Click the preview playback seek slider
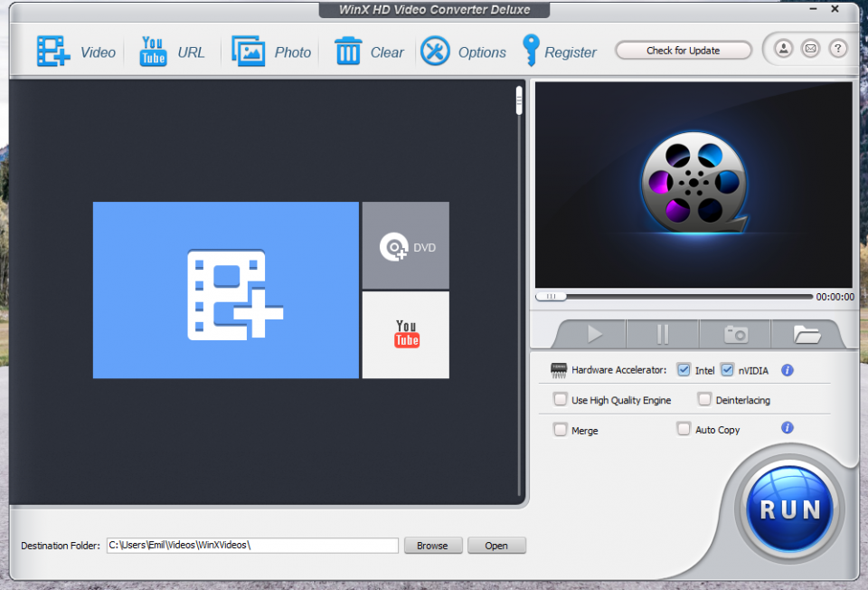Screen dimensions: 868x590 [x=678, y=296]
